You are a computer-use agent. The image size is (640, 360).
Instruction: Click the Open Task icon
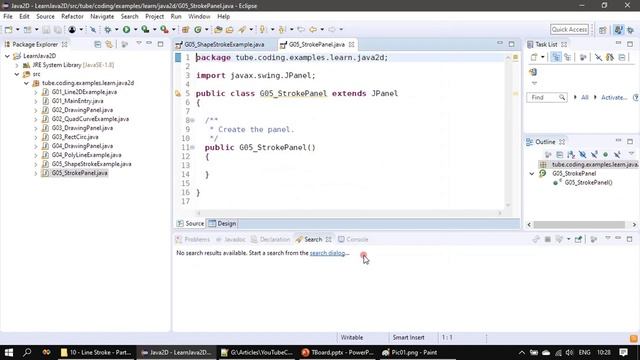pyautogui.click(x=230, y=29)
